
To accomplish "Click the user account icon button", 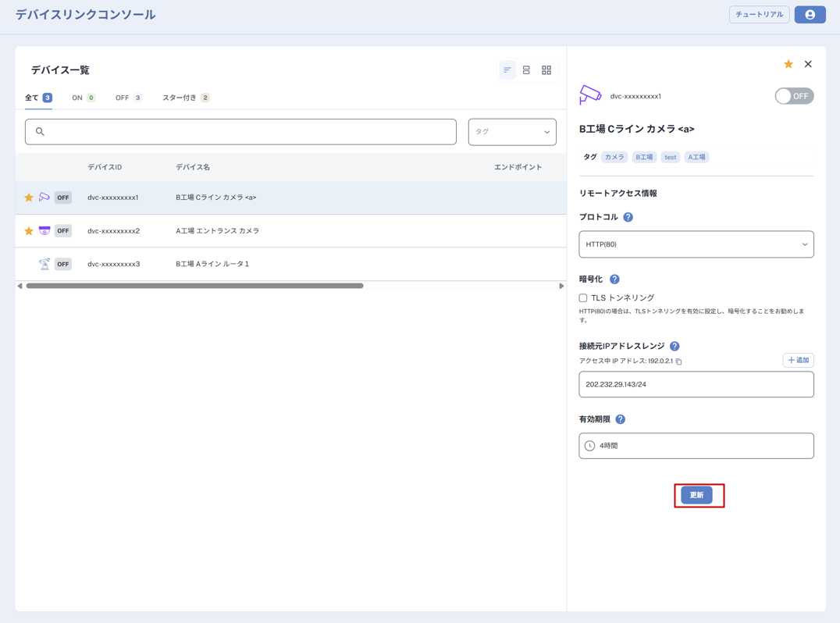I will click(810, 15).
